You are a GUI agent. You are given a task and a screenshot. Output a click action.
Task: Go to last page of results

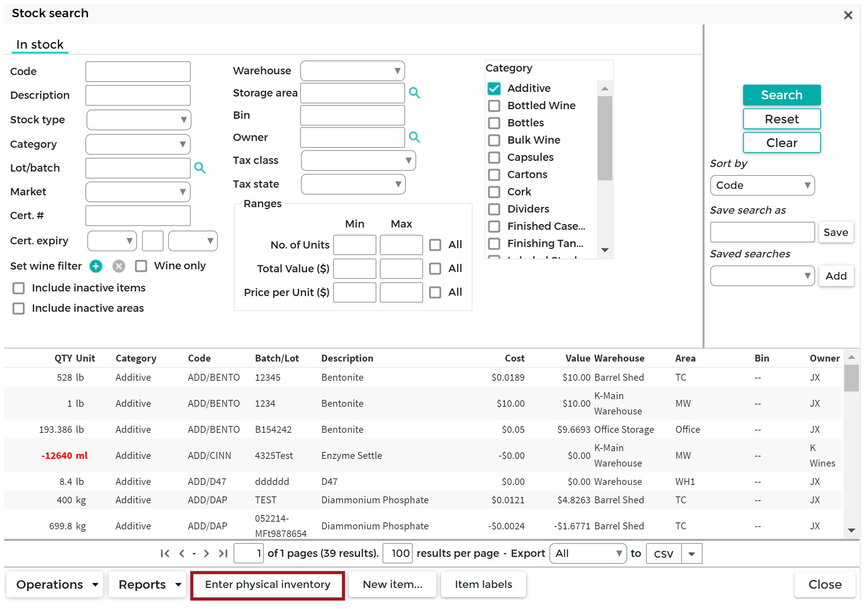pyautogui.click(x=223, y=553)
